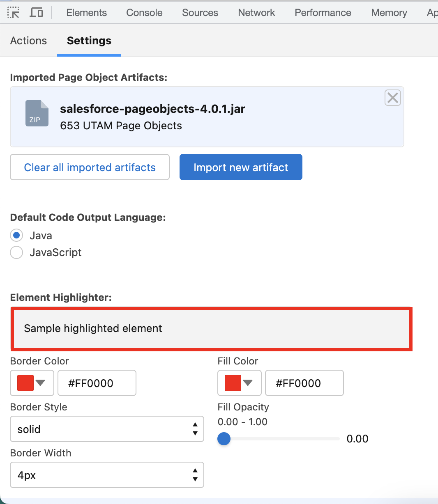The image size is (438, 504).
Task: Open the Console panel
Action: point(144,12)
